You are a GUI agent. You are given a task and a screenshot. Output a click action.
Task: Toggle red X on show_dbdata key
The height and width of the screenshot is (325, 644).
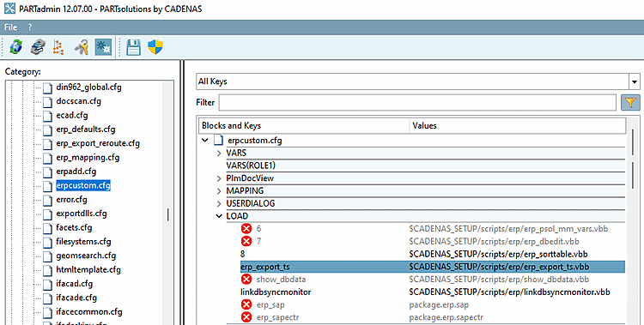coord(246,280)
